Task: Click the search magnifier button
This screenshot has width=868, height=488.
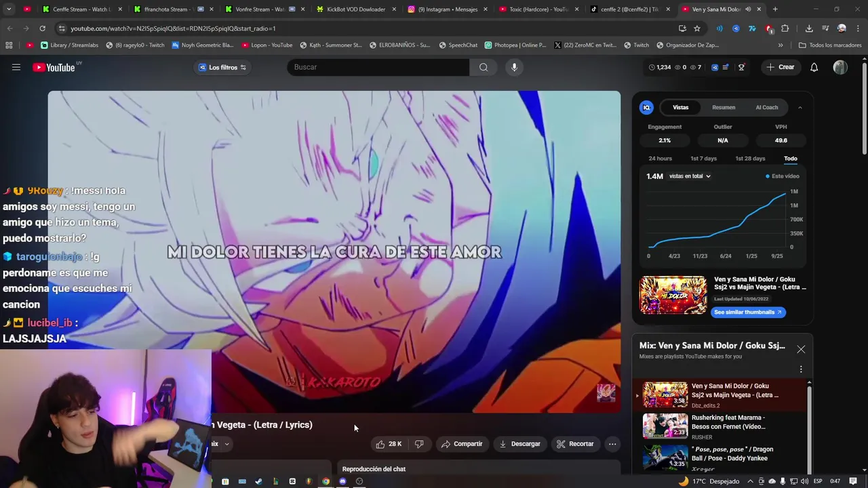Action: 484,67
